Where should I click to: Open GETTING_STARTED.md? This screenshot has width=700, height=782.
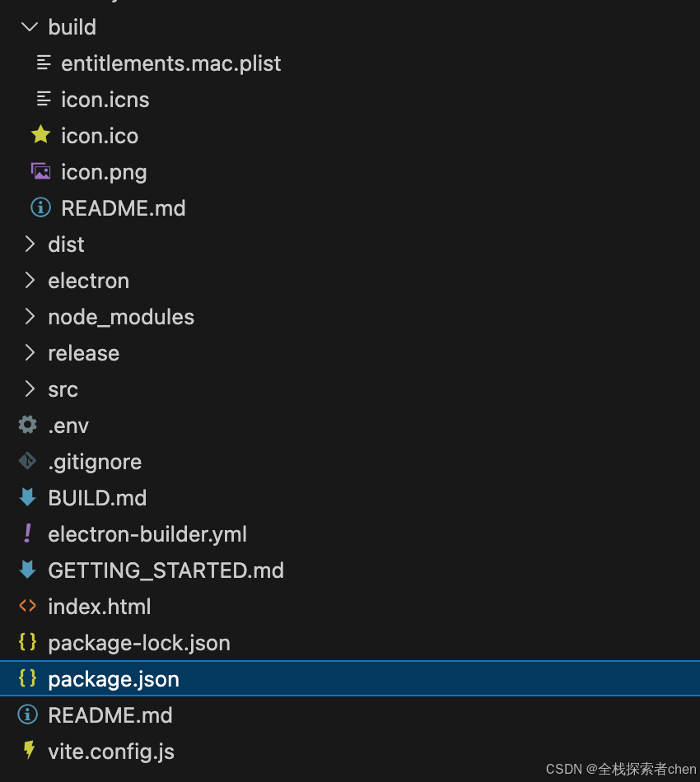coord(166,570)
